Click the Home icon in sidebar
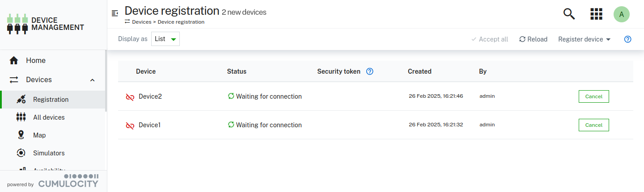Viewport: 644px width, 192px height. tap(14, 60)
